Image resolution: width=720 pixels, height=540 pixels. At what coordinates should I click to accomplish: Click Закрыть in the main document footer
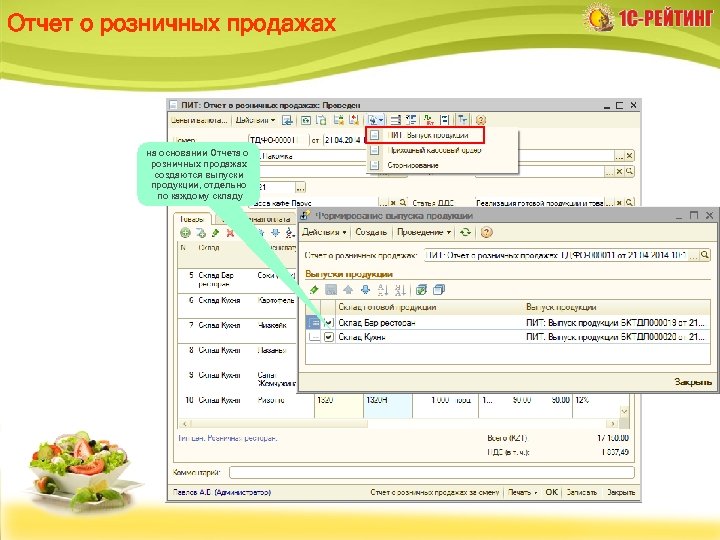coord(621,492)
